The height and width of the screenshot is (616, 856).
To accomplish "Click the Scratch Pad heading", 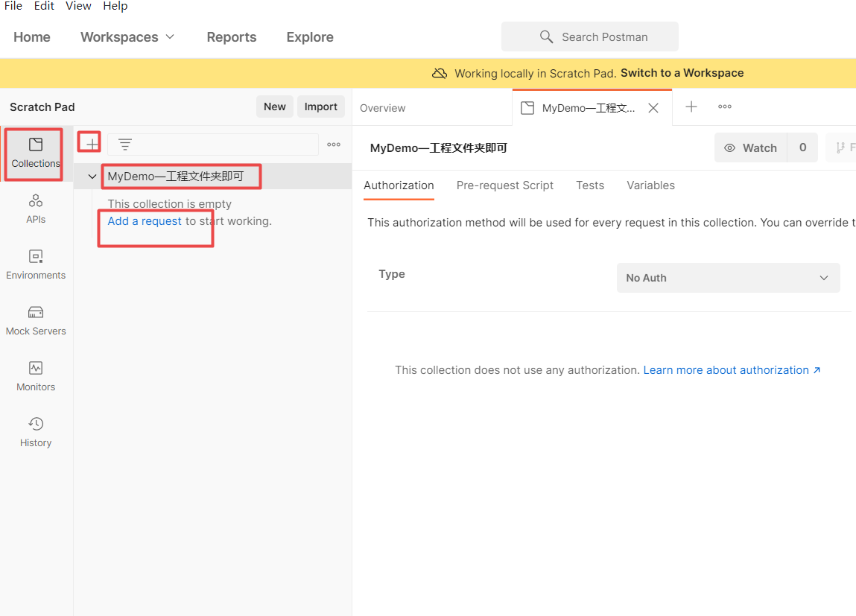I will pos(42,107).
